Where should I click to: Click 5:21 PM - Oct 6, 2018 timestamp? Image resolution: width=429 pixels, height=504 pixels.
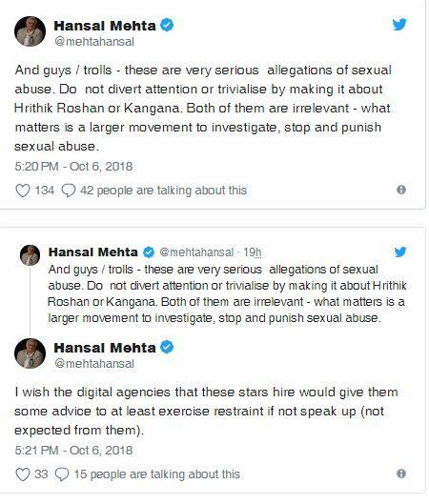point(73,451)
